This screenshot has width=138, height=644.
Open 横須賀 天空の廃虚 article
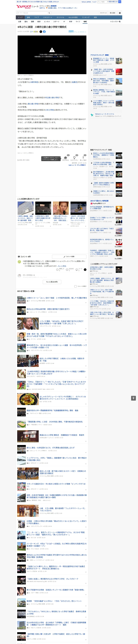54,601
